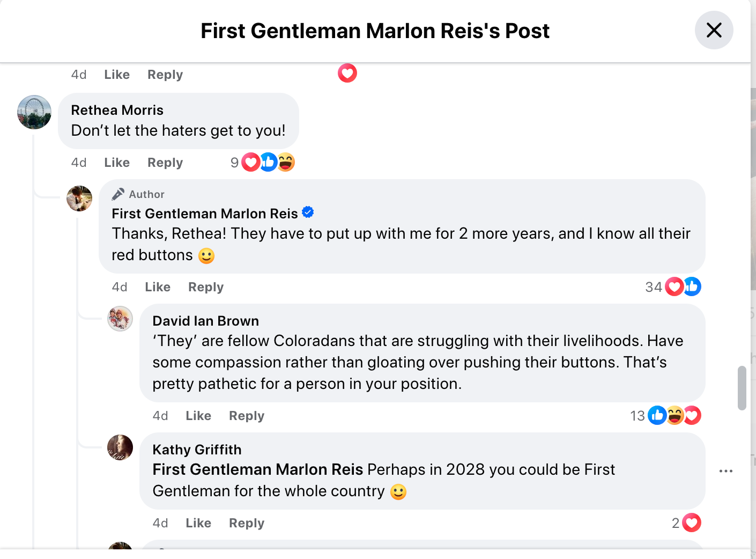756x559 pixels.
Task: Open David Ian Brown's profile picture
Action: pos(120,319)
